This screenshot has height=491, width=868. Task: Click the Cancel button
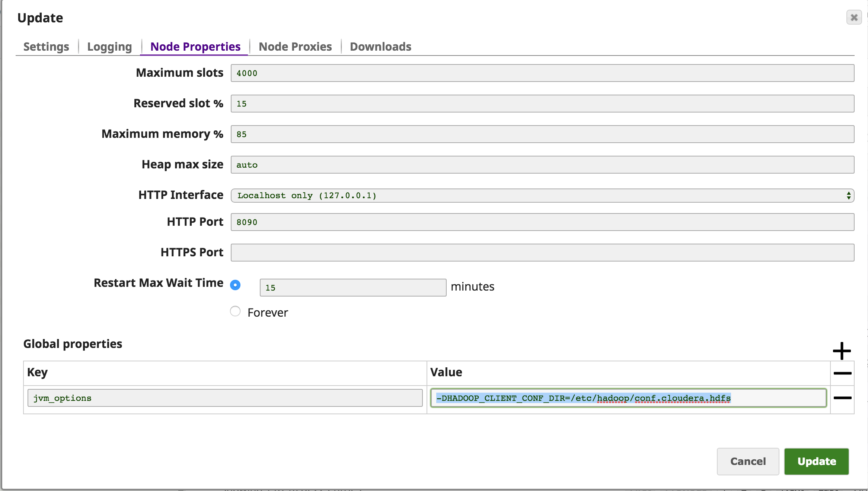(x=748, y=461)
